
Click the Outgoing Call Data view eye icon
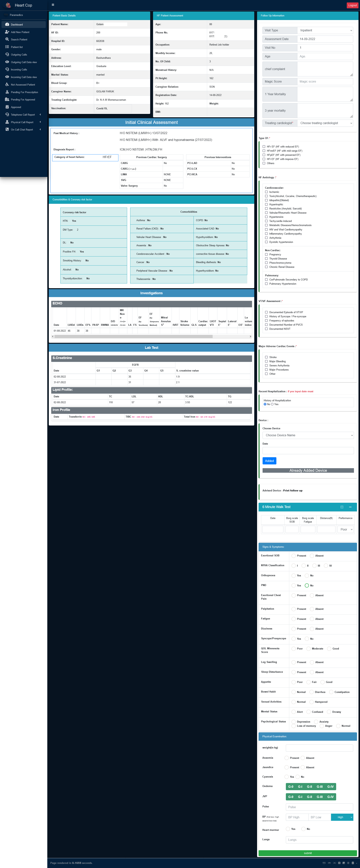coord(7,62)
